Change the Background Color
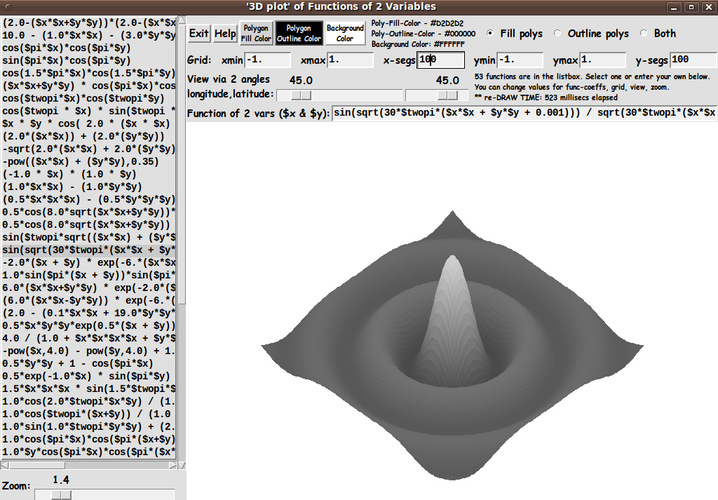718x500 pixels. 345,33
